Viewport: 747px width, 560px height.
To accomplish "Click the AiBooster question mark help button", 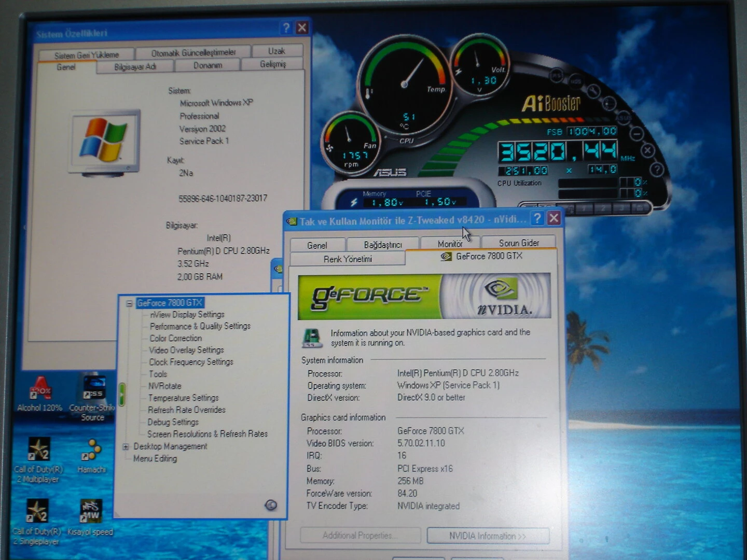I will tap(657, 169).
